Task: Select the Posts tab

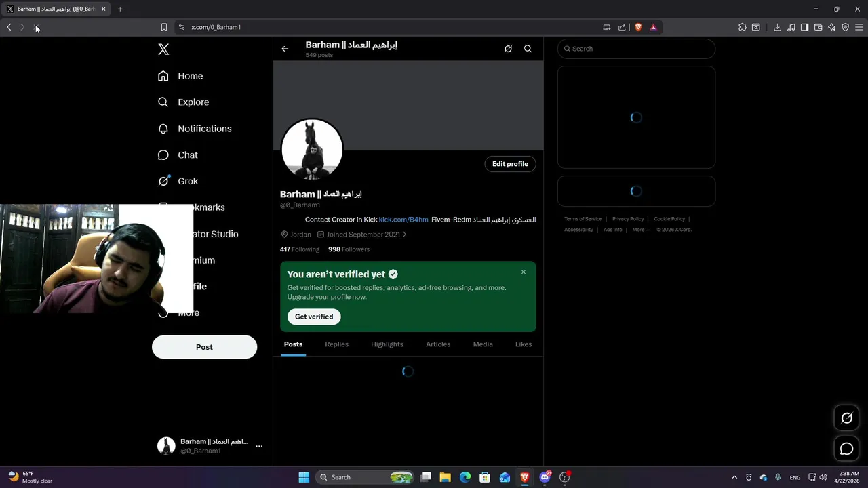Action: tap(293, 344)
